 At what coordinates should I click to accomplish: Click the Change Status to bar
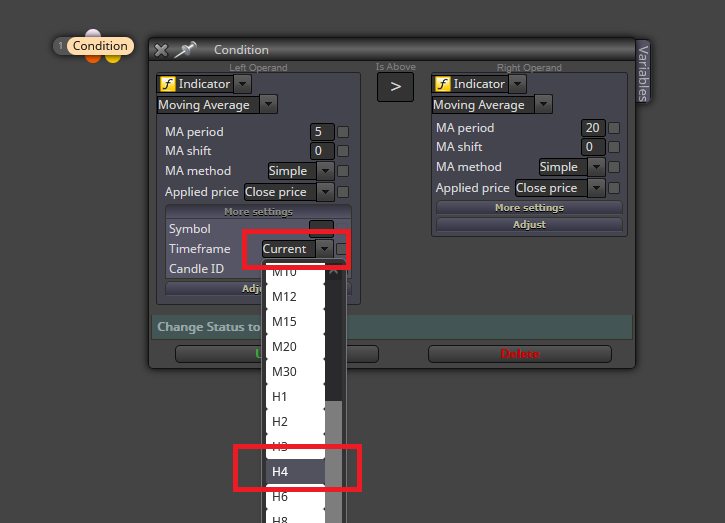point(392,327)
